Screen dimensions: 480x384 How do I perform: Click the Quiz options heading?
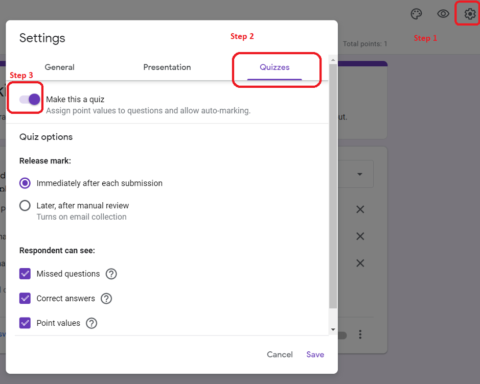(x=46, y=137)
